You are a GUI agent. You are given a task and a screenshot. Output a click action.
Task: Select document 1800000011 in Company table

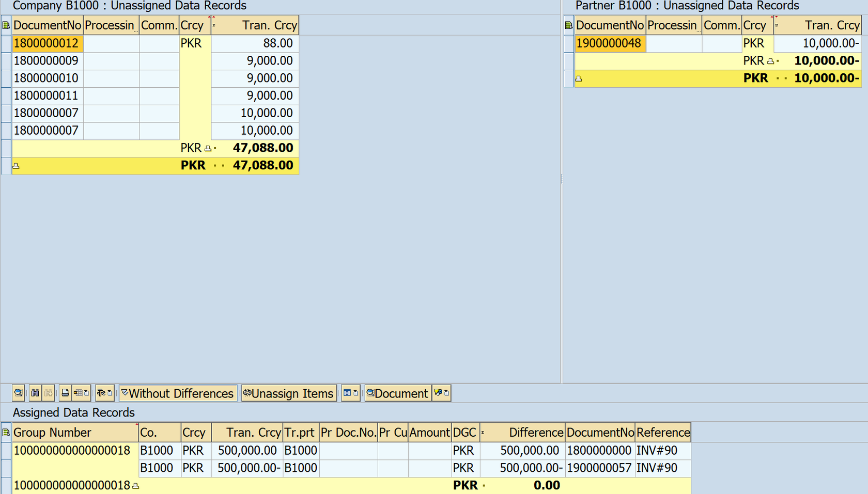pos(48,96)
